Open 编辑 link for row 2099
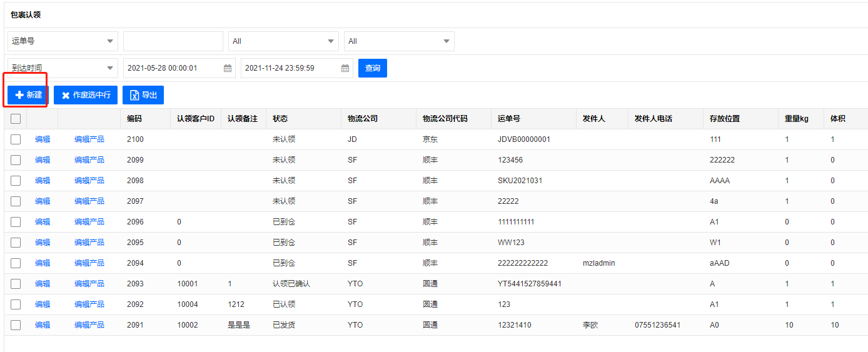Viewport: 868px width, 352px height. [43, 160]
